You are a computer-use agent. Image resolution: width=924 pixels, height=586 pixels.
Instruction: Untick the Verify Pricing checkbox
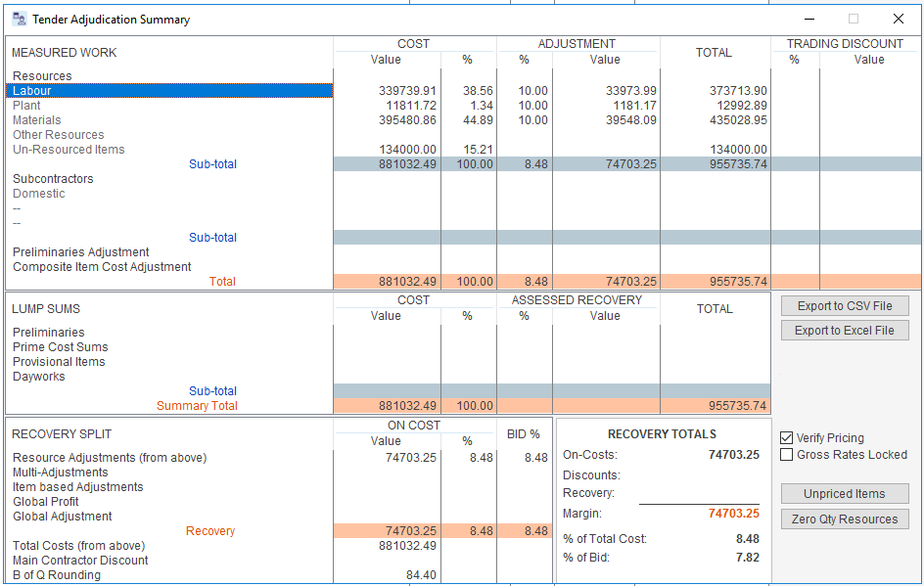787,438
